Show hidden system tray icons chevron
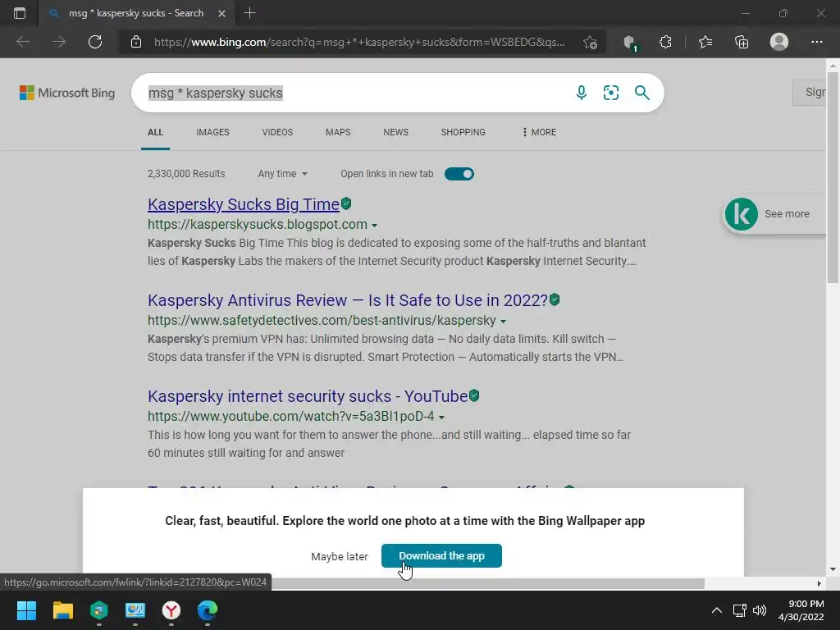This screenshot has width=840, height=630. coord(716,610)
